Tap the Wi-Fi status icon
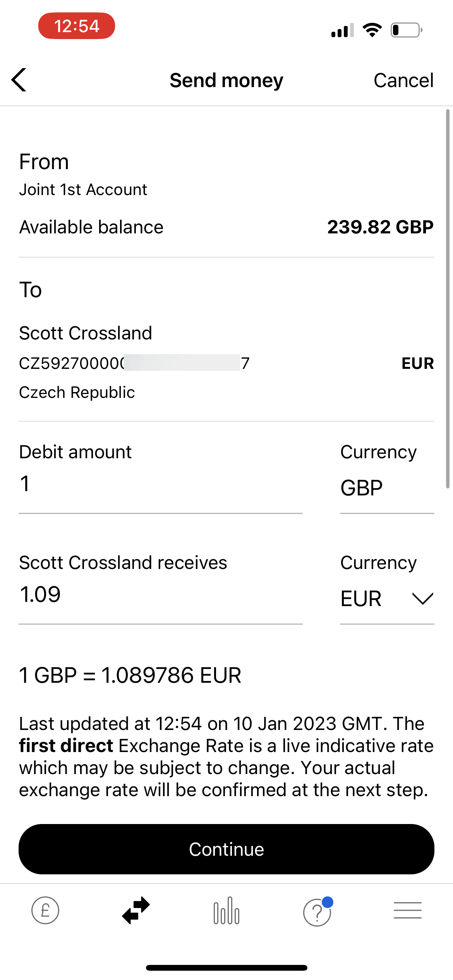This screenshot has height=980, width=453. click(x=372, y=30)
